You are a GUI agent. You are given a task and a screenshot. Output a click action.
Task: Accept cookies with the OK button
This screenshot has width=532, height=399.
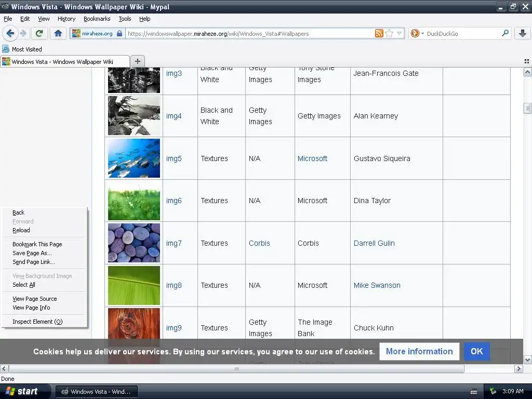pyautogui.click(x=477, y=352)
